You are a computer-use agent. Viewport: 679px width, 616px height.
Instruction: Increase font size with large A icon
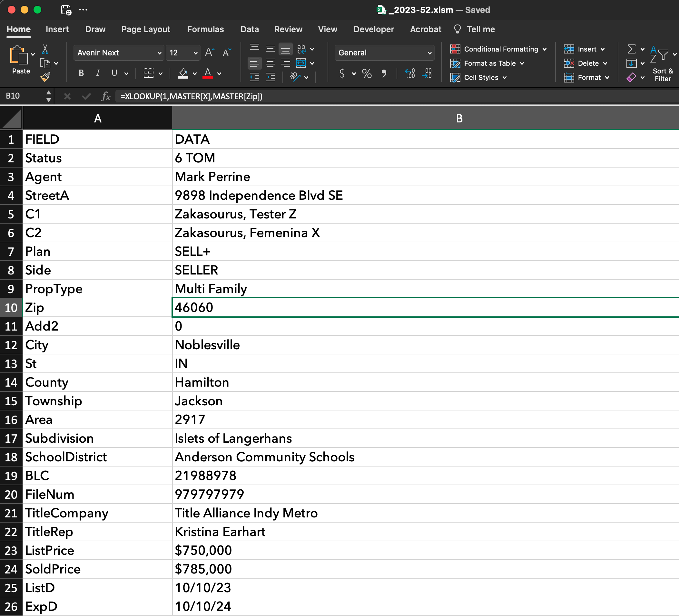(x=210, y=52)
